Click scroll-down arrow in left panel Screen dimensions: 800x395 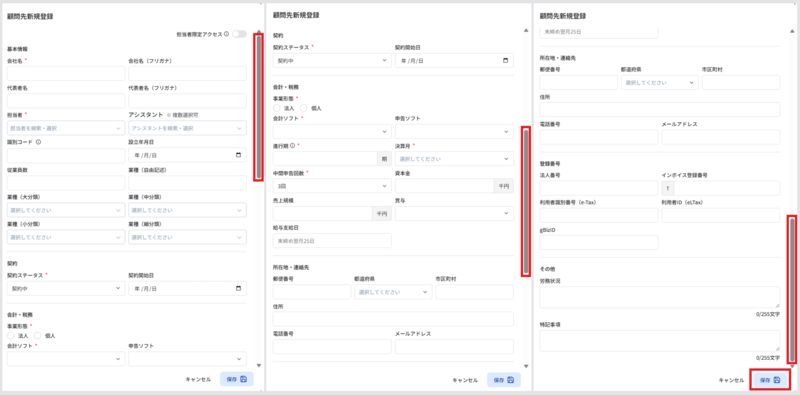click(x=259, y=365)
